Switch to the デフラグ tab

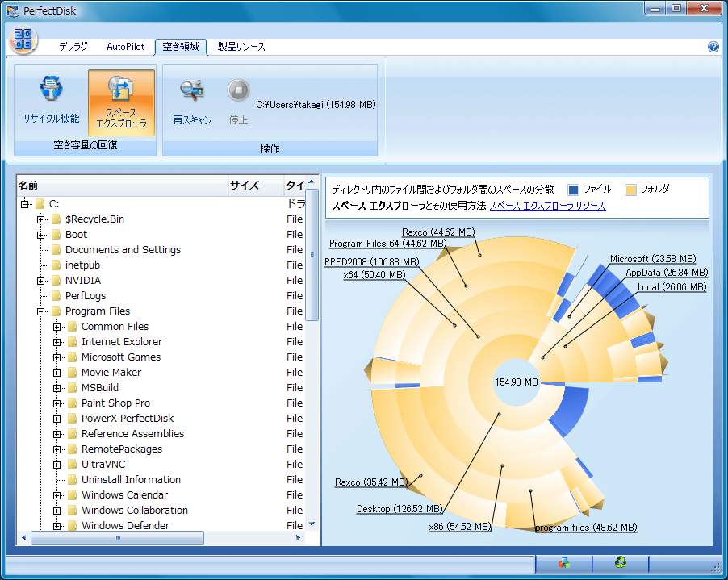73,47
